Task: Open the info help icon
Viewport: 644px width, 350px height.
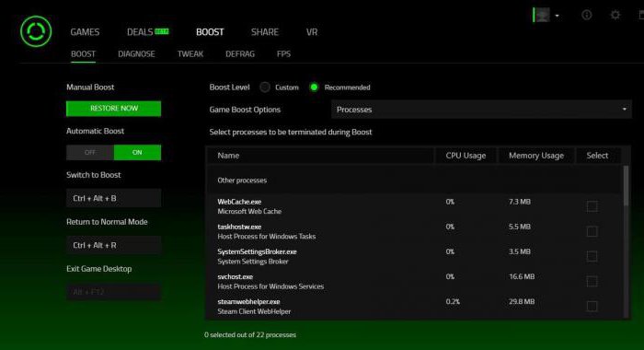Action: [587, 15]
